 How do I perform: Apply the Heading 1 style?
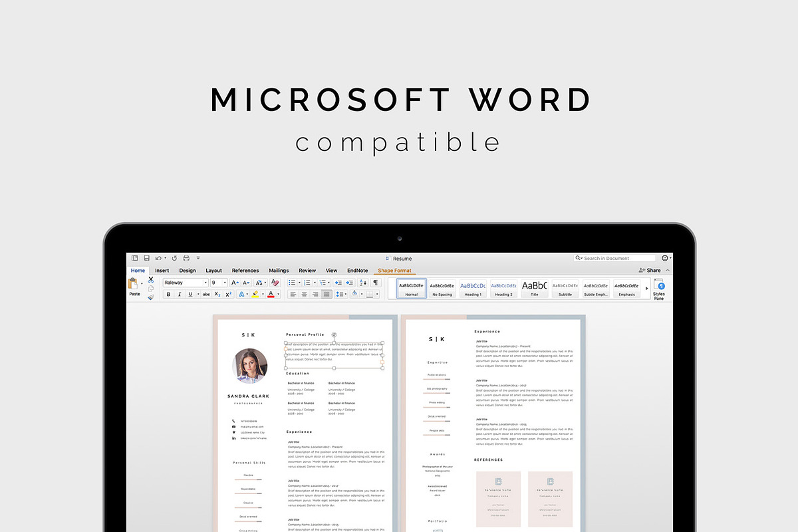(x=473, y=289)
